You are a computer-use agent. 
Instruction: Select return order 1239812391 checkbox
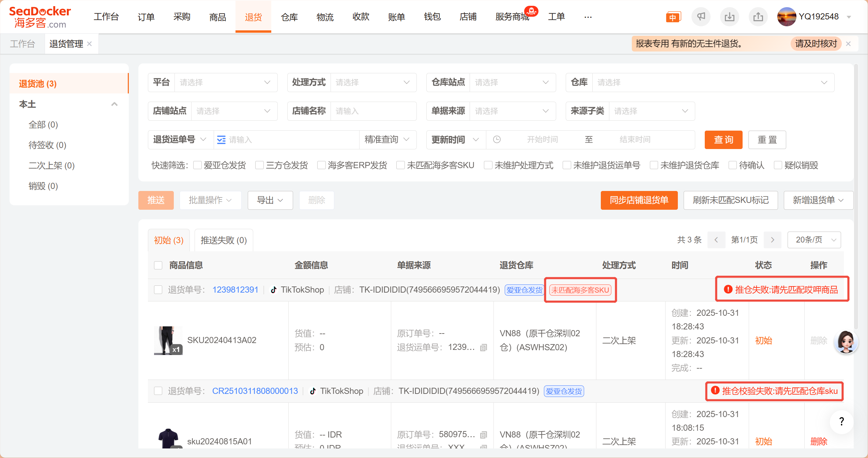coord(158,290)
